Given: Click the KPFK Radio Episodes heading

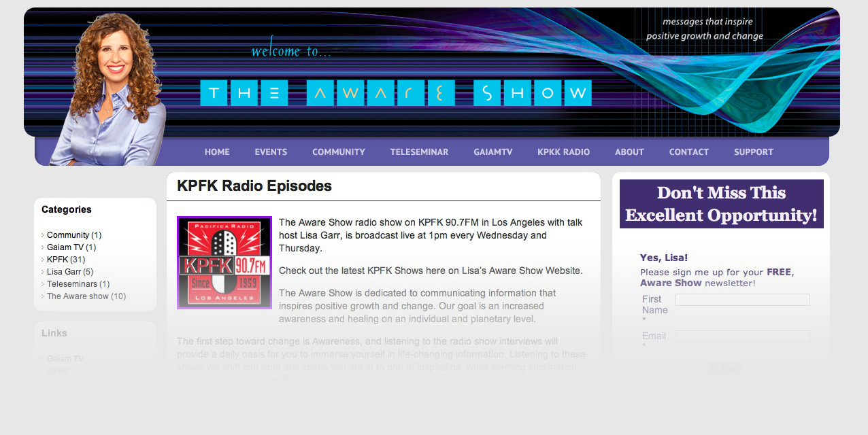Looking at the screenshot, I should click(254, 186).
